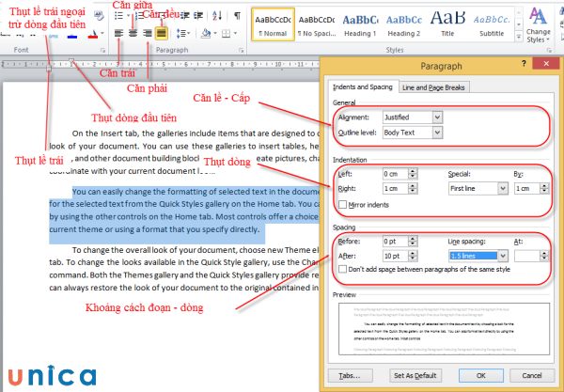Image resolution: width=564 pixels, height=392 pixels.
Task: Click the Before spacing field
Action: pyautogui.click(x=395, y=242)
